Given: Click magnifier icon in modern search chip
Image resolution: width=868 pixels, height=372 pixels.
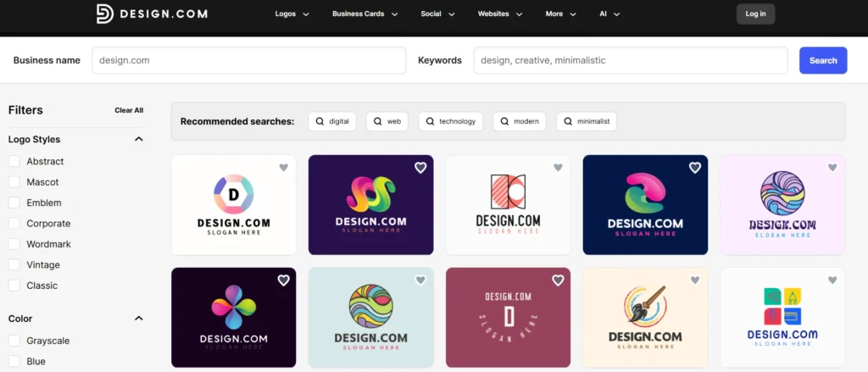Looking at the screenshot, I should click(504, 121).
